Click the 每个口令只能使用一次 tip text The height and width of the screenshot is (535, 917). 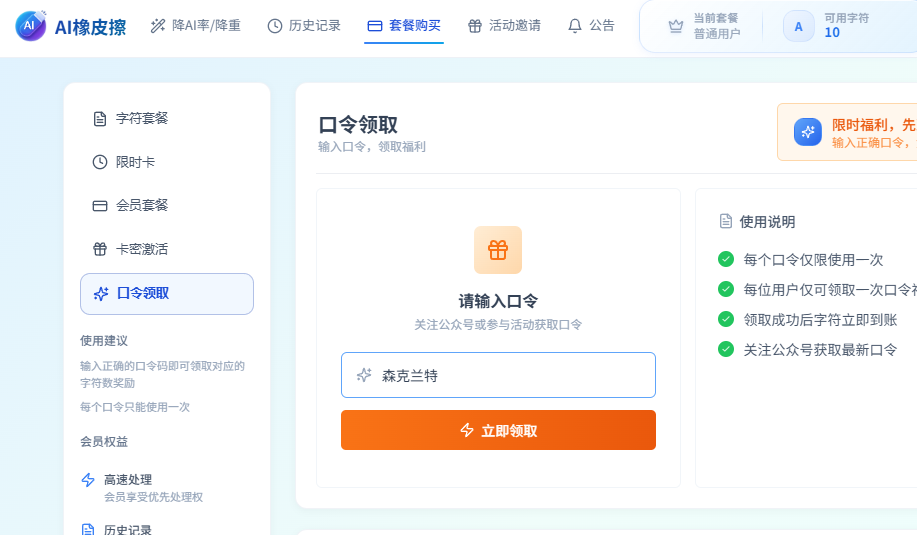135,406
